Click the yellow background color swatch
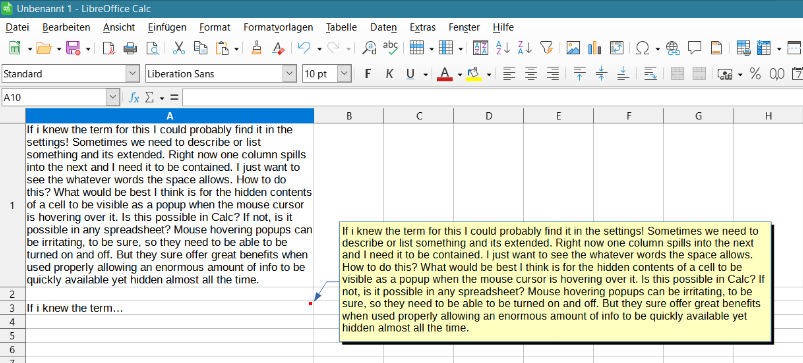 [x=474, y=74]
